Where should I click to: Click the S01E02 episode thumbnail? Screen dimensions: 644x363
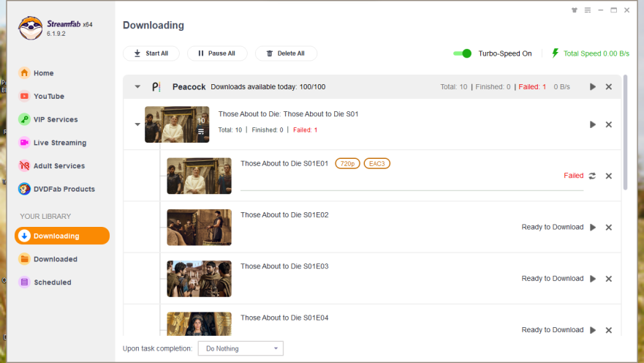coord(200,228)
